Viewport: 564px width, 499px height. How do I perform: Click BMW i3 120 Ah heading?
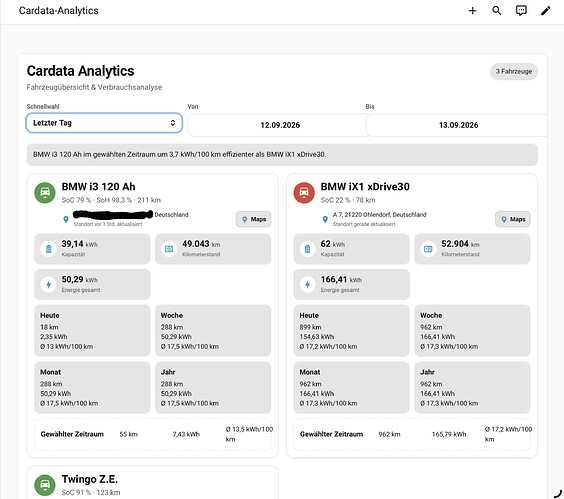[x=99, y=187]
